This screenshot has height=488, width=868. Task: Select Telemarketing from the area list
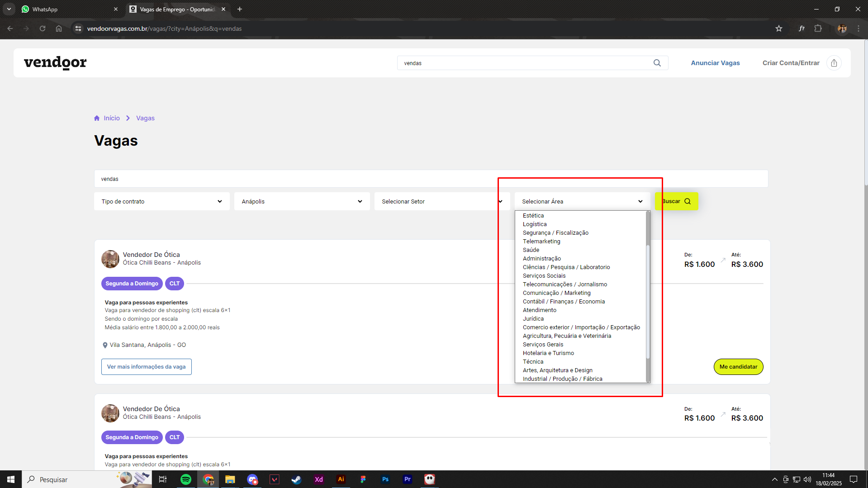pyautogui.click(x=541, y=242)
